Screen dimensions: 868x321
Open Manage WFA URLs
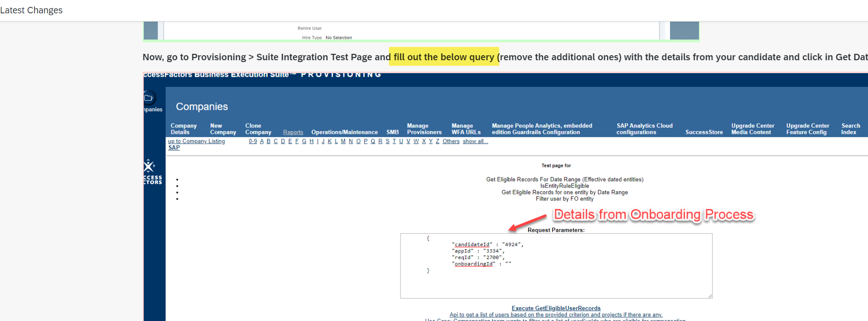[466, 129]
